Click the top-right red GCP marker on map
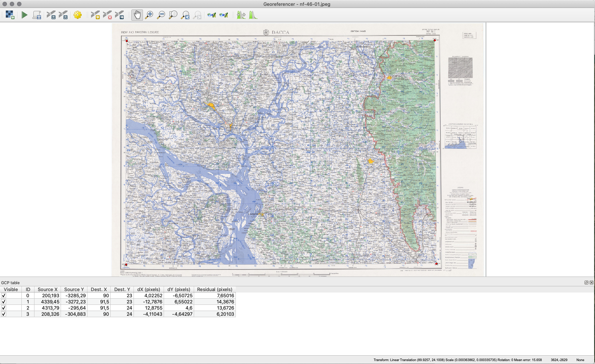595x364 pixels. coord(435,40)
